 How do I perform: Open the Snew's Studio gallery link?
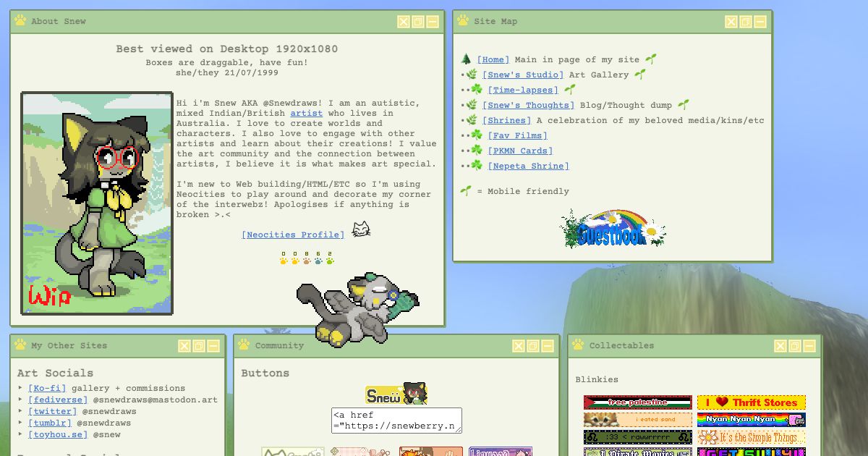[522, 75]
